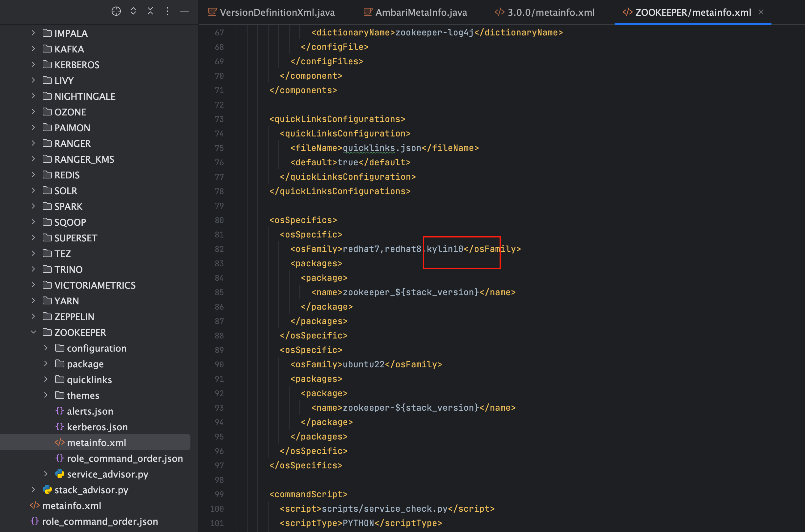The width and height of the screenshot is (805, 532).
Task: Click the Java icon on VersionDefinitionXml.java tab
Action: [212, 12]
